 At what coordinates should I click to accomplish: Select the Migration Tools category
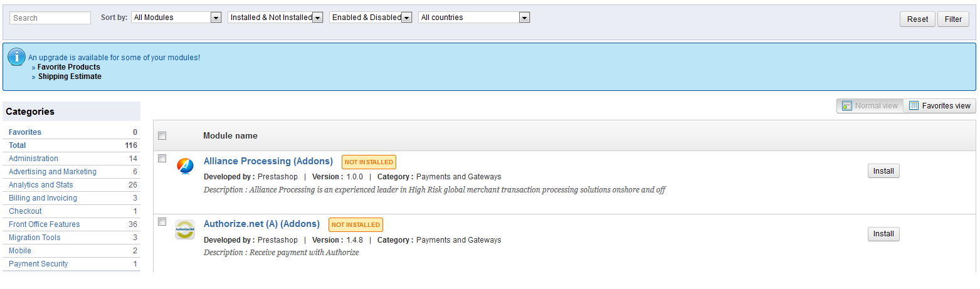[x=34, y=238]
